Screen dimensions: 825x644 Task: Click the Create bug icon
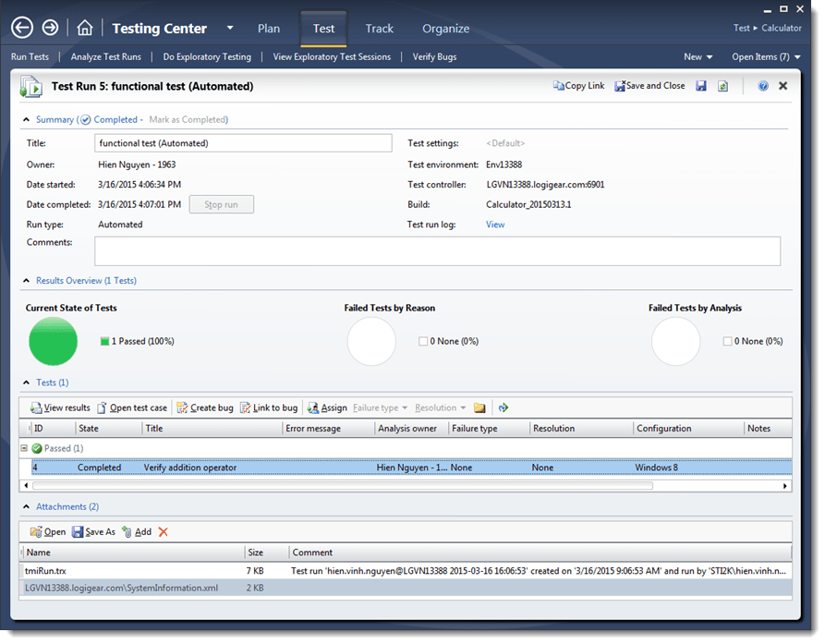click(x=183, y=407)
